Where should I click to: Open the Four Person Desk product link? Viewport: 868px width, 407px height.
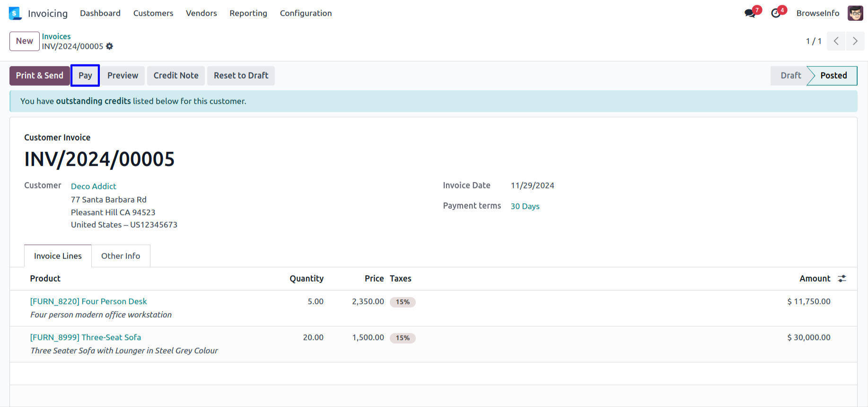coord(88,301)
